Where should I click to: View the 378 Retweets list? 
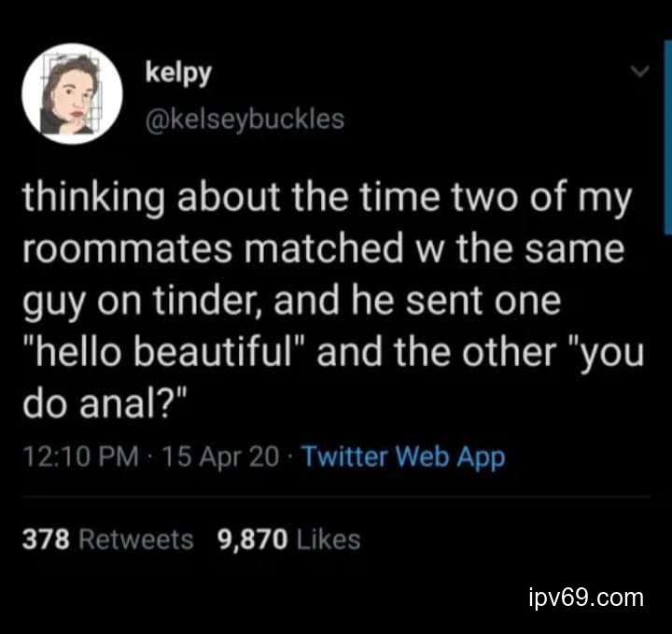click(x=107, y=539)
